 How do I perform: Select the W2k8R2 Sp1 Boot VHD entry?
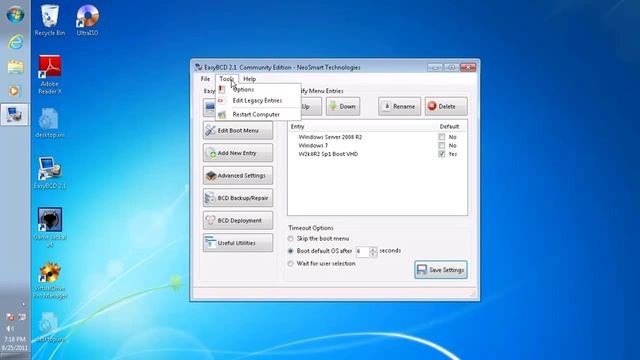click(328, 154)
